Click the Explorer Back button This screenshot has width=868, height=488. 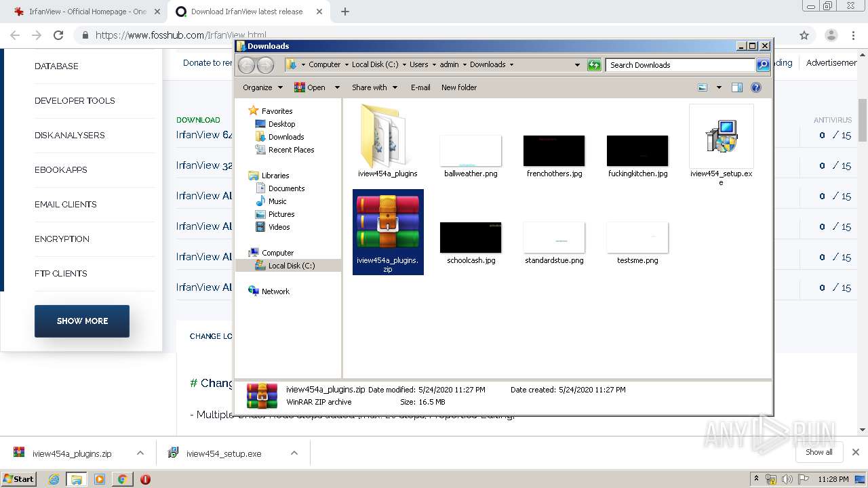coord(246,65)
